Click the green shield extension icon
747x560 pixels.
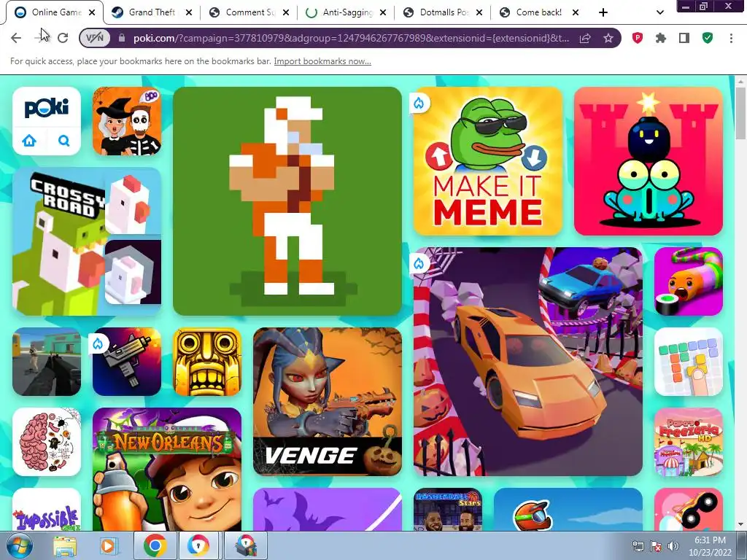708,38
